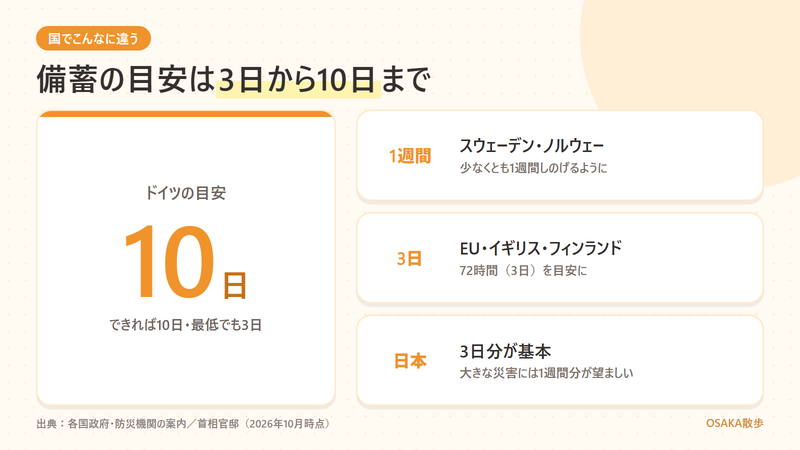Click the highlighted 3日から10日 phrase in the title

tap(298, 80)
